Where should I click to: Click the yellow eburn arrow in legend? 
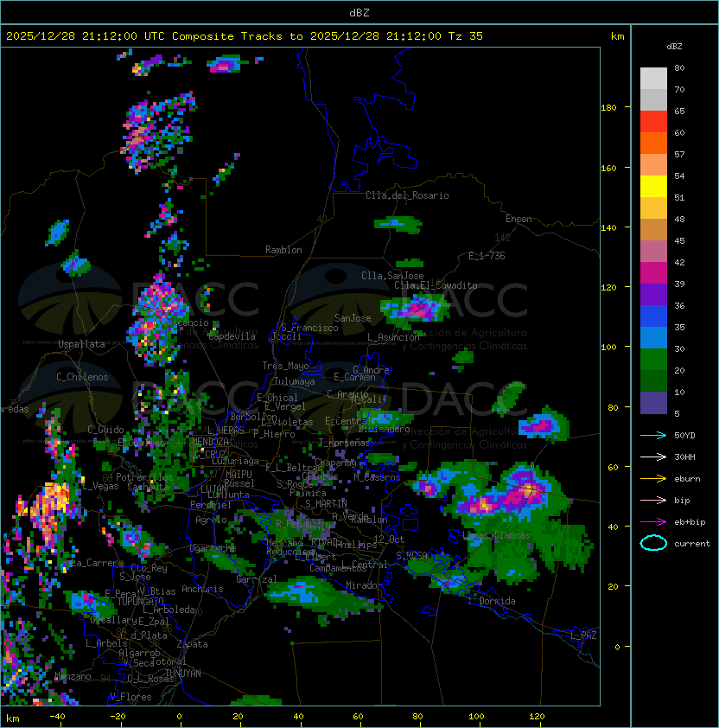coord(653,479)
